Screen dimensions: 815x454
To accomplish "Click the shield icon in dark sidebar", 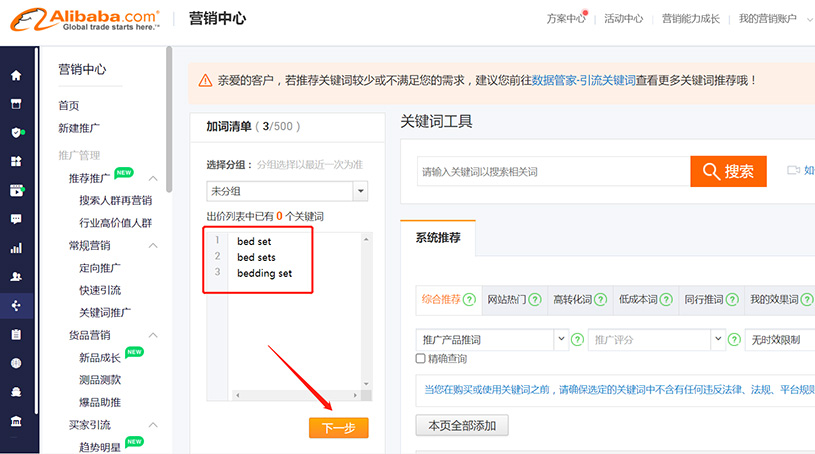I will coord(16,133).
